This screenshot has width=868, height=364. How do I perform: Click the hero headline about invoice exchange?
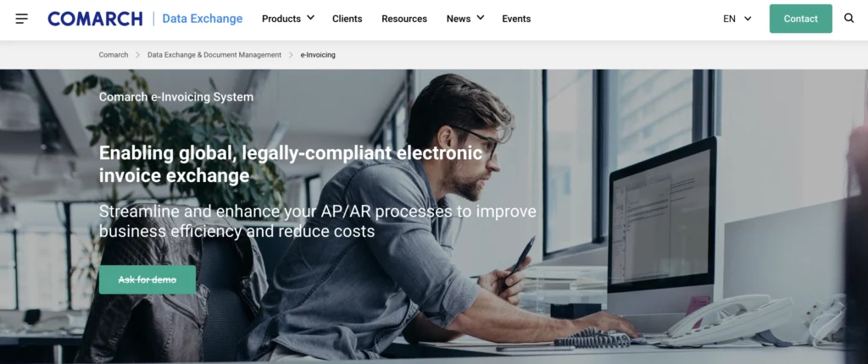click(x=292, y=163)
